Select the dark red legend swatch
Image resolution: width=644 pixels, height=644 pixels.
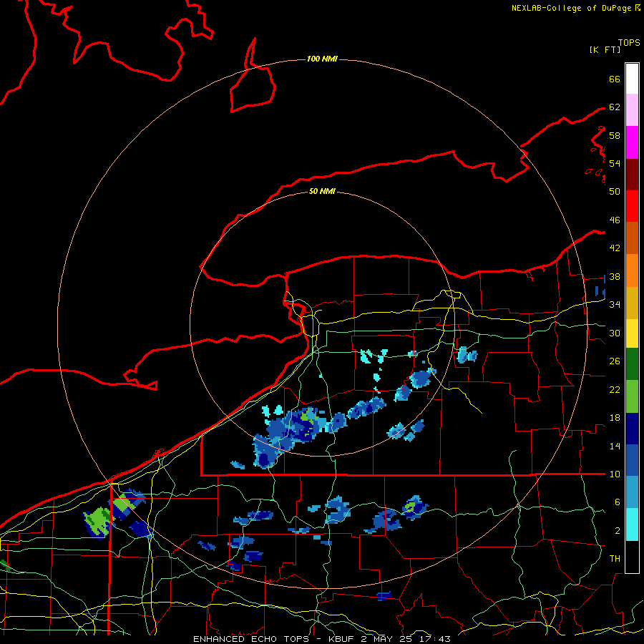pyautogui.click(x=632, y=174)
